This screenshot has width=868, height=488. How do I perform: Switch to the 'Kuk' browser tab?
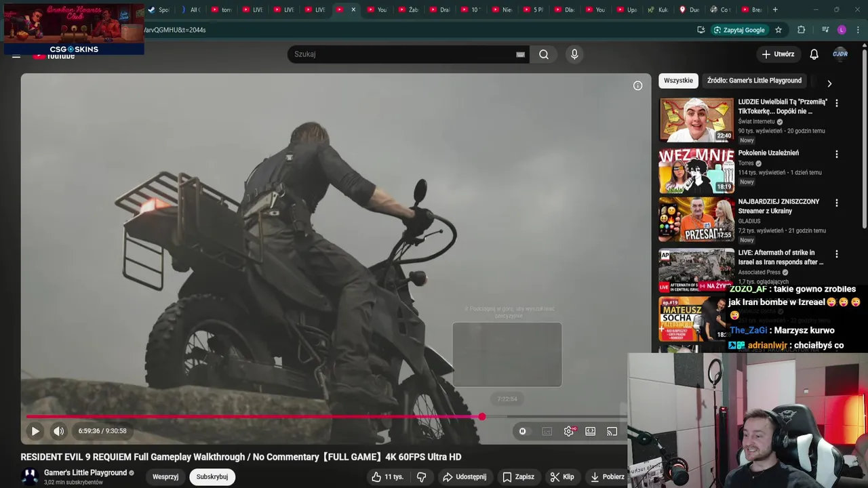[658, 9]
